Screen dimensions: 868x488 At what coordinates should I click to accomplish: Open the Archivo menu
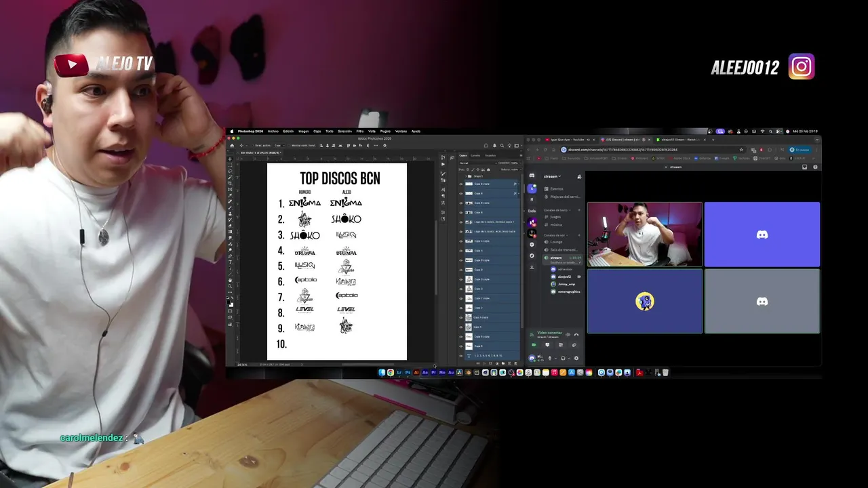click(273, 131)
